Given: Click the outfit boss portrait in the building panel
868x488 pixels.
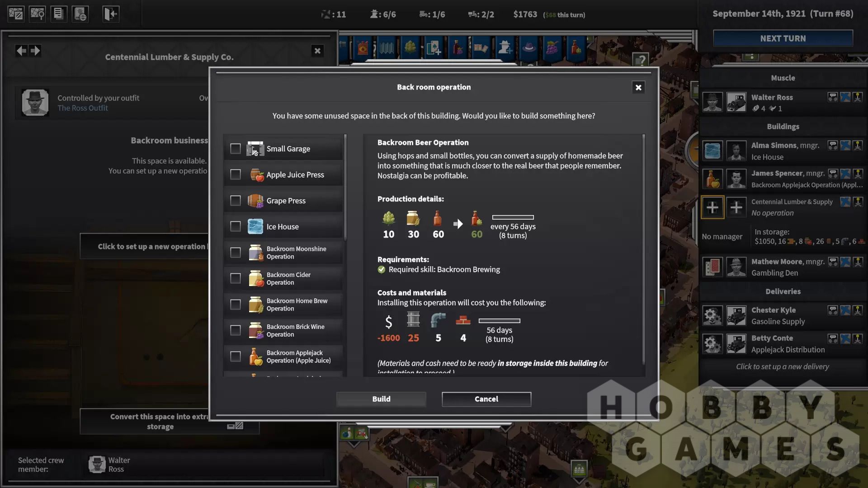Looking at the screenshot, I should (35, 103).
